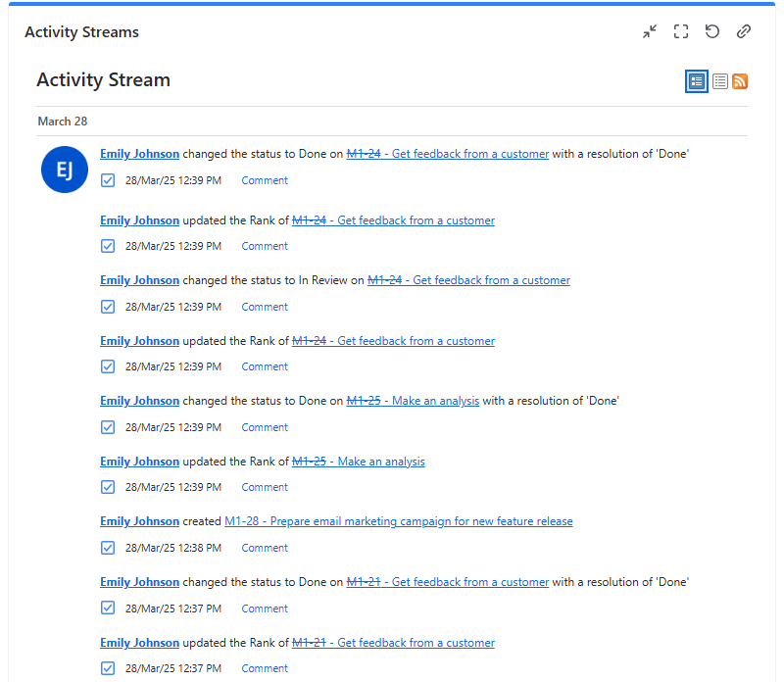Image resolution: width=784 pixels, height=682 pixels.
Task: View Emily Johnson's profile from the first entry
Action: coord(139,153)
